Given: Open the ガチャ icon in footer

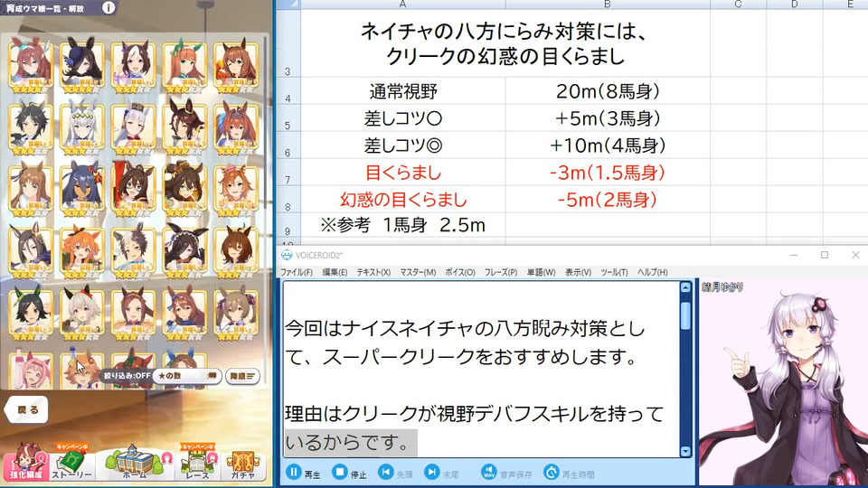Looking at the screenshot, I should coord(242,463).
